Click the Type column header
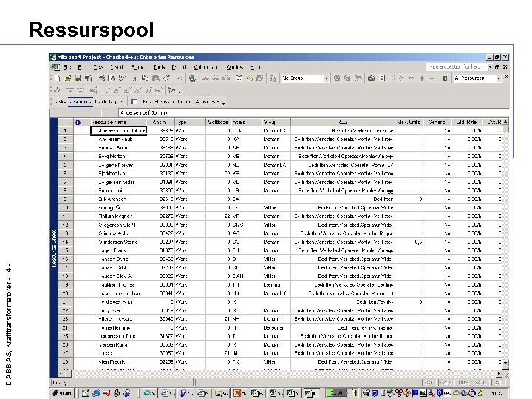The height and width of the screenshot is (399, 532). tap(190, 122)
